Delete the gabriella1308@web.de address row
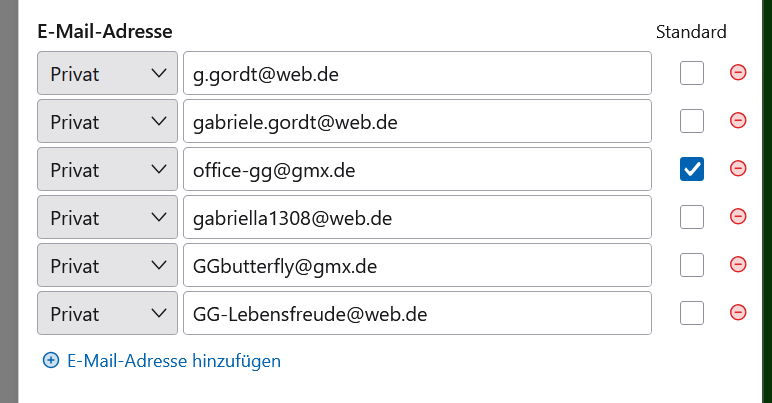Viewport: 772px width, 403px height. (x=738, y=217)
